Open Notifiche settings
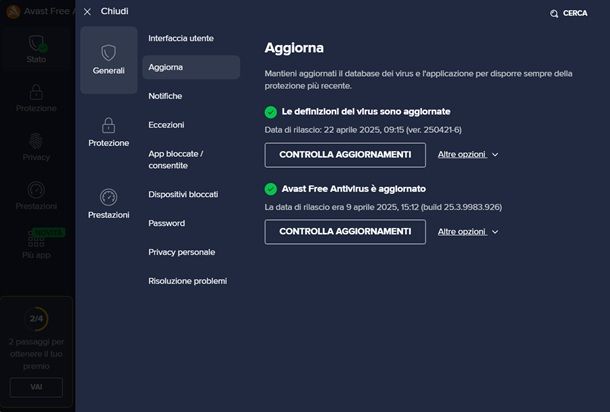The height and width of the screenshot is (412, 610). click(165, 96)
